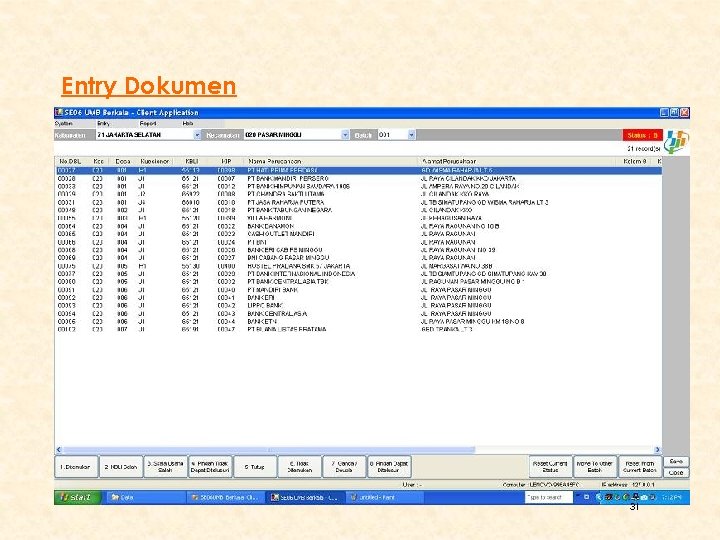This screenshot has height=540, width=720.
Task: Open the Help menu
Action: click(188, 124)
